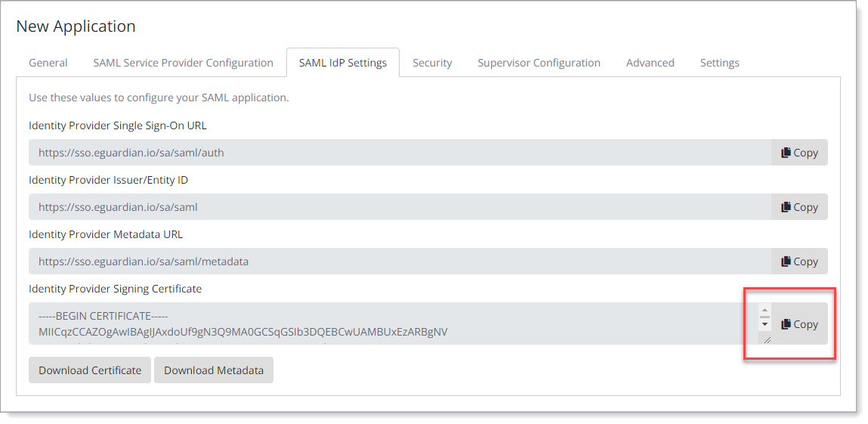
Task: Open the General tab
Action: [48, 63]
